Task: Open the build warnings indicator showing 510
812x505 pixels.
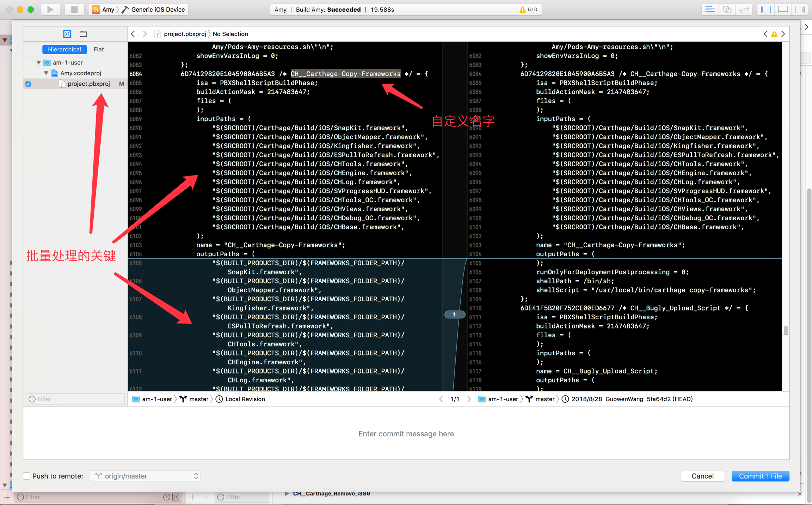Action: [528, 10]
